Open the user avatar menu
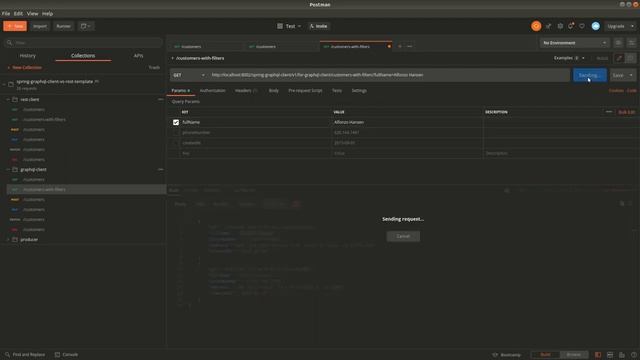Viewport: 640px width, 360px height. [x=596, y=26]
